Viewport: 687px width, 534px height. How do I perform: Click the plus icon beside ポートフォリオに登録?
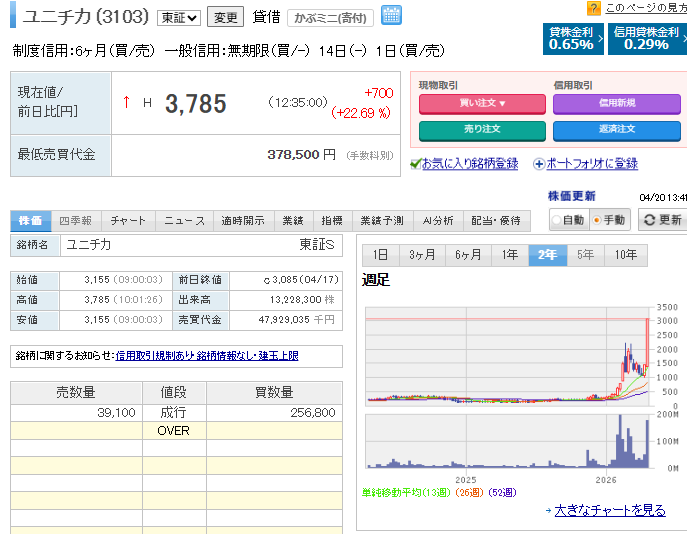[538, 164]
